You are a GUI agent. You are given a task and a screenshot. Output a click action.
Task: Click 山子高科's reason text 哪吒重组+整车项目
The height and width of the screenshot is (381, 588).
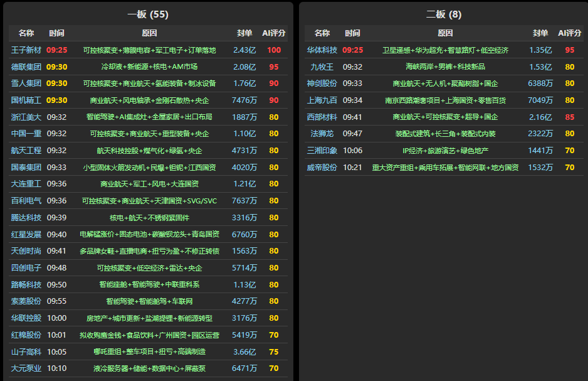coord(149,351)
